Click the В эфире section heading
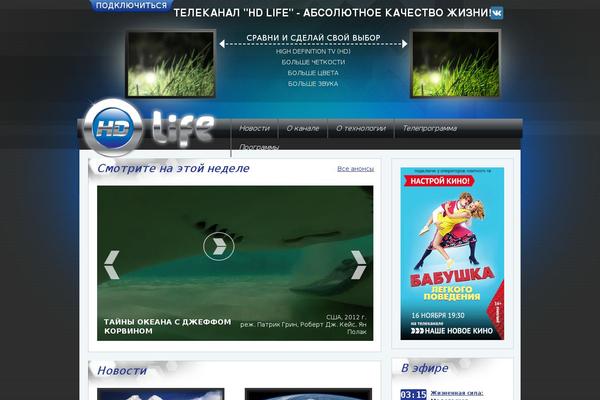Image resolution: width=600 pixels, height=400 pixels. tap(424, 368)
